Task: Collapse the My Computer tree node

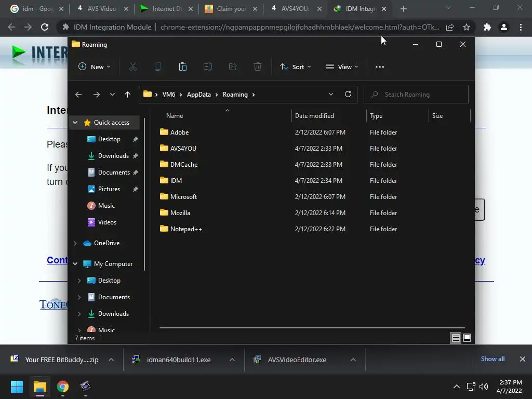Action: tap(75, 264)
